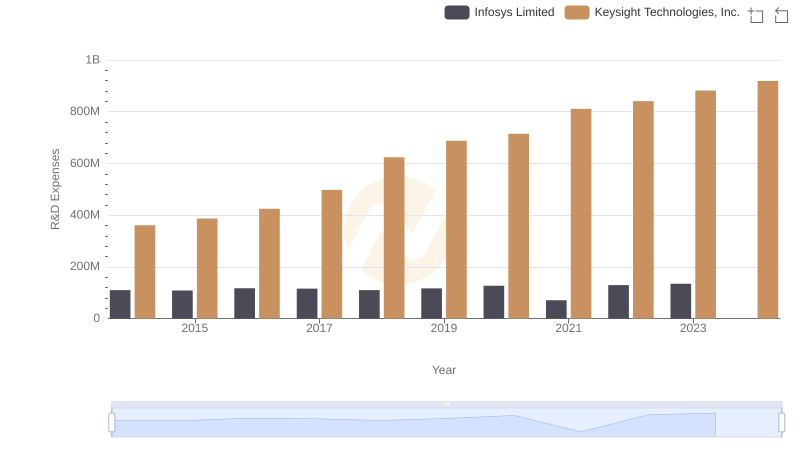The width and height of the screenshot is (800, 461).
Task: Toggle the Keysight Technologies legend swatch
Action: [x=577, y=12]
